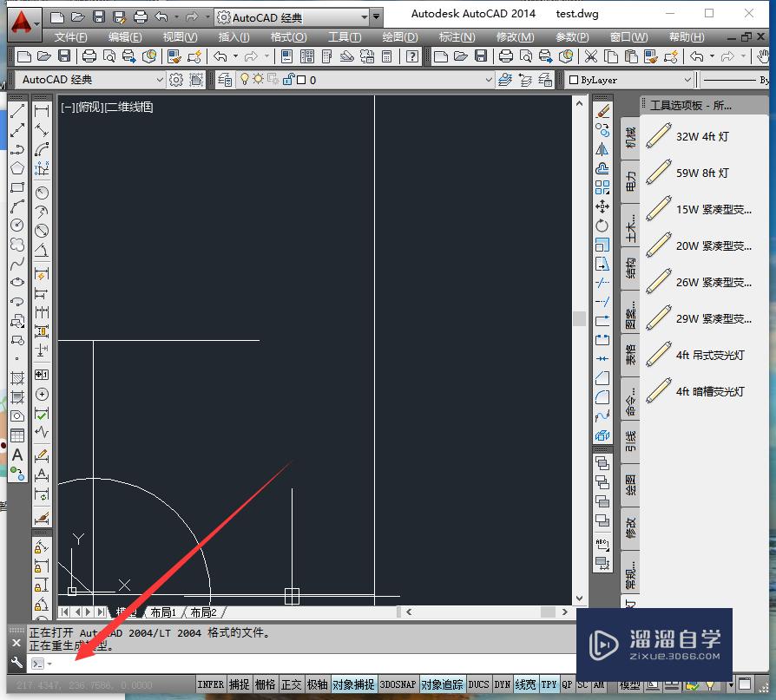
Task: Select the Linear Dimension tool
Action: [x=41, y=111]
